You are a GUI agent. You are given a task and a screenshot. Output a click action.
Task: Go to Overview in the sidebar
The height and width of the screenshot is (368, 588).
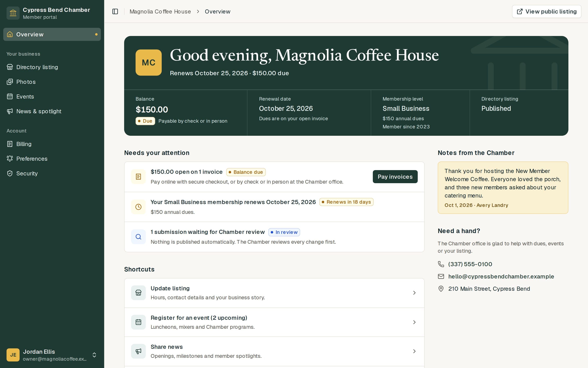coord(52,34)
